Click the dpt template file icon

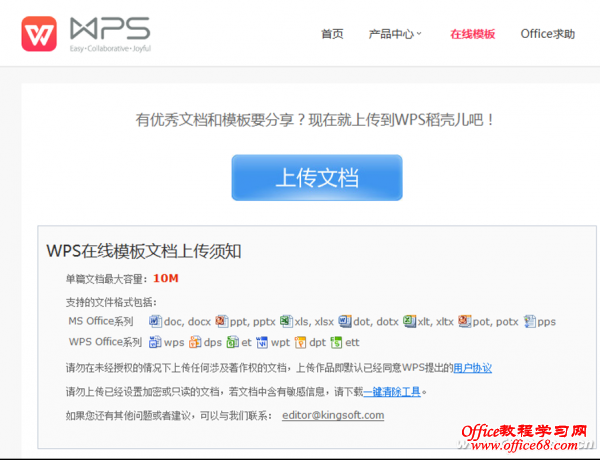(300, 342)
